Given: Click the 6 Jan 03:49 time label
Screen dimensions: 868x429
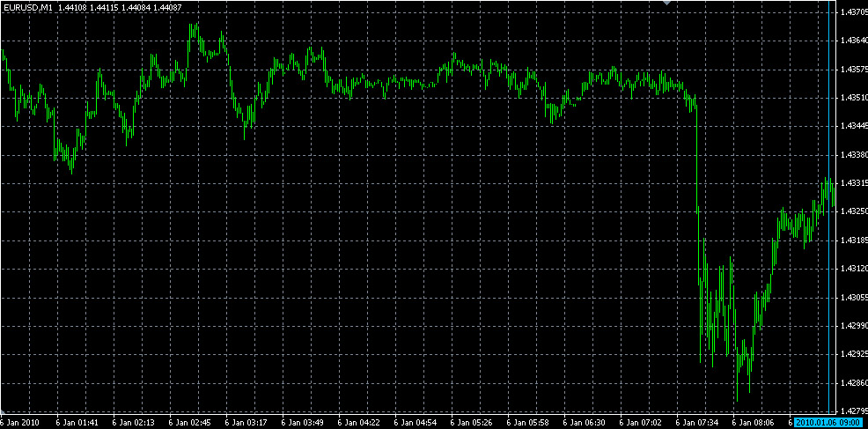Looking at the screenshot, I should (303, 422).
